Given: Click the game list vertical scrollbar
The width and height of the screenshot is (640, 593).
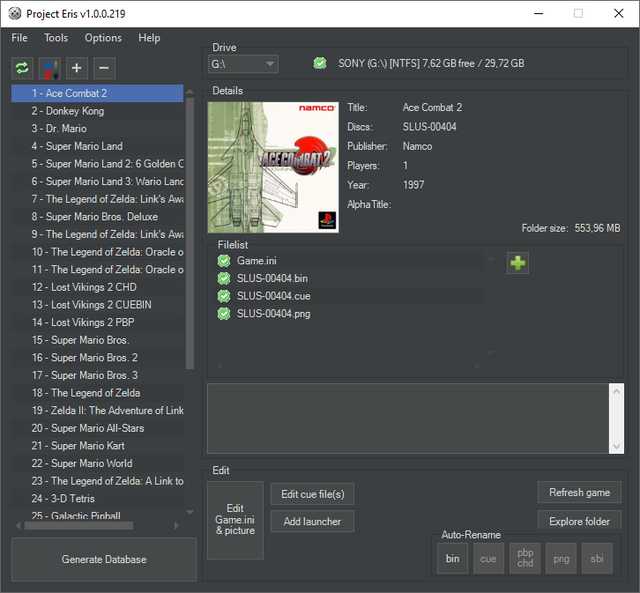Looking at the screenshot, I should click(189, 233).
